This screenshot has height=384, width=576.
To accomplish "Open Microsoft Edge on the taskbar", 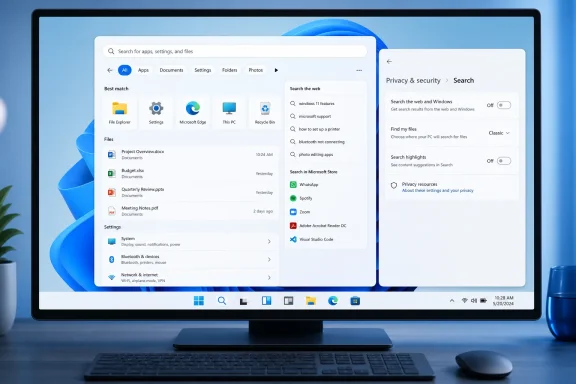I will point(333,301).
